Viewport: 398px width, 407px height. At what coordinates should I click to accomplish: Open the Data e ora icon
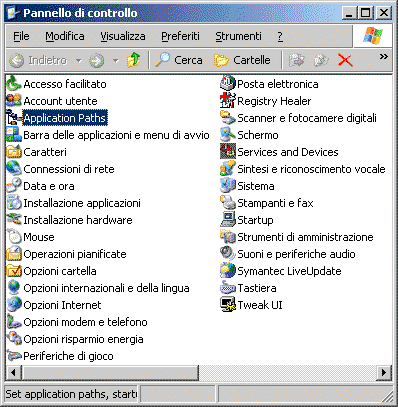click(x=14, y=186)
